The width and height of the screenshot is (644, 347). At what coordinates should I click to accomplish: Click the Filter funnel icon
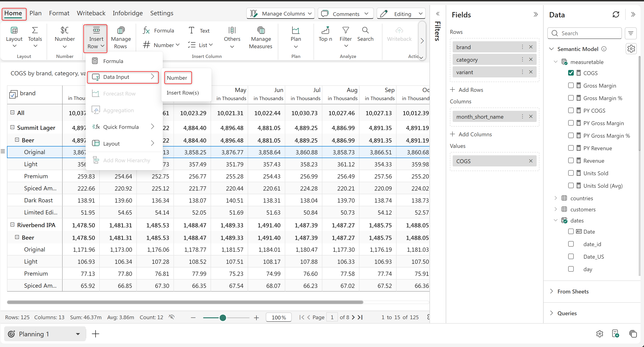(346, 30)
